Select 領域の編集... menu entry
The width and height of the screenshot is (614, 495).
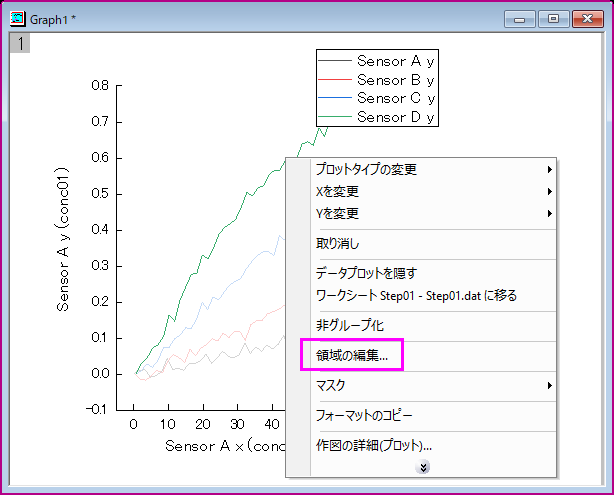tap(421, 356)
